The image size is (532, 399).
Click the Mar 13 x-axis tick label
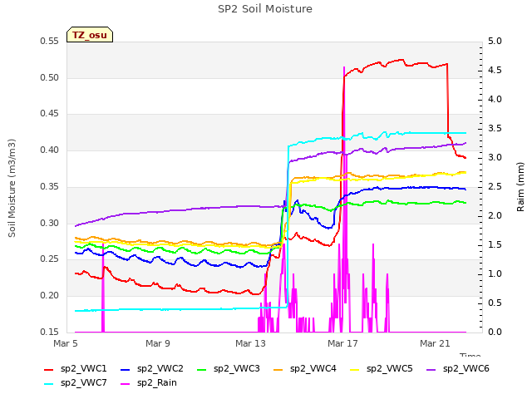click(x=250, y=343)
